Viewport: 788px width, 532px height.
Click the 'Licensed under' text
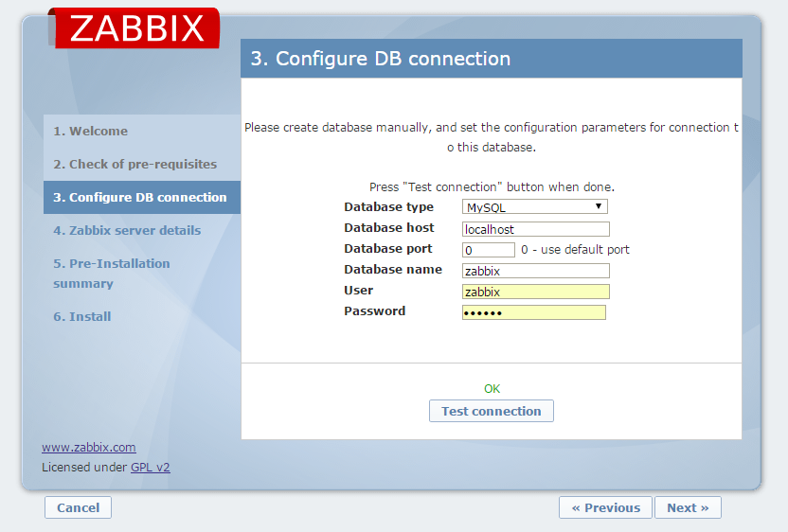pyautogui.click(x=84, y=468)
